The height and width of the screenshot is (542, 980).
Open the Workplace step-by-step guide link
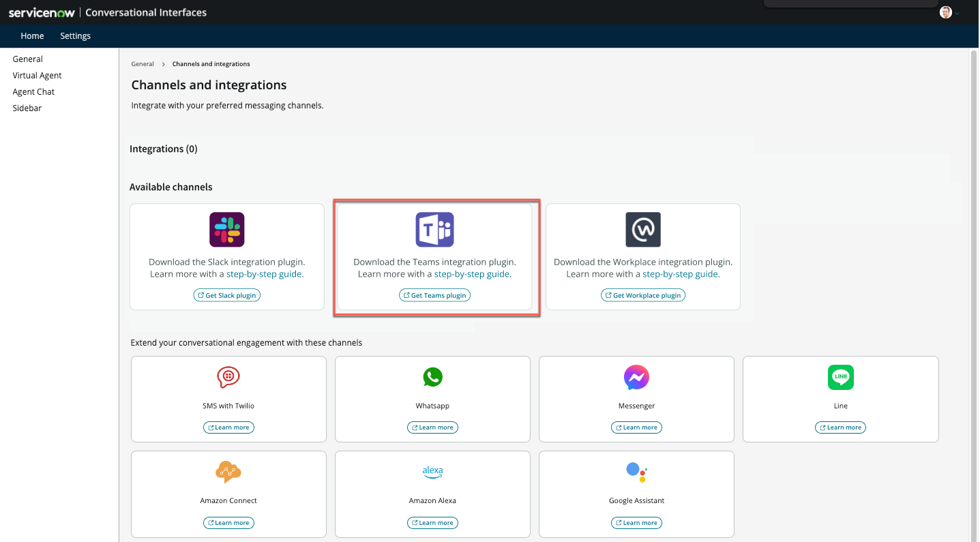point(680,274)
